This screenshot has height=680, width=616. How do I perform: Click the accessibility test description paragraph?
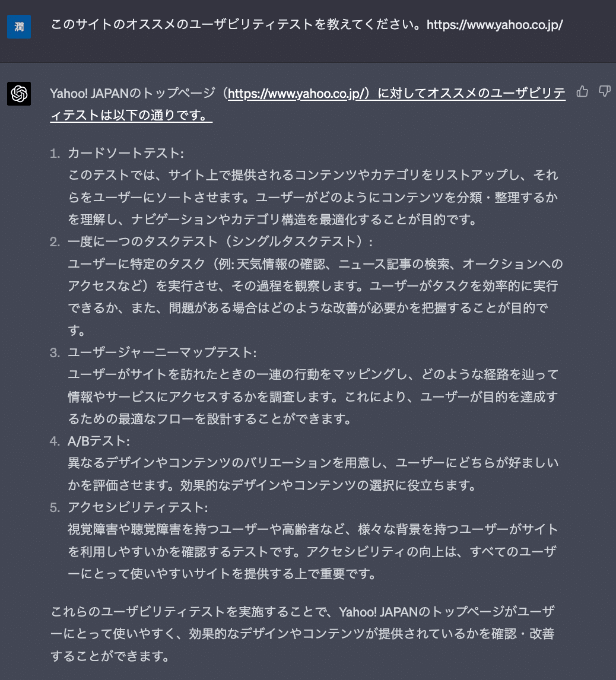pyautogui.click(x=313, y=552)
